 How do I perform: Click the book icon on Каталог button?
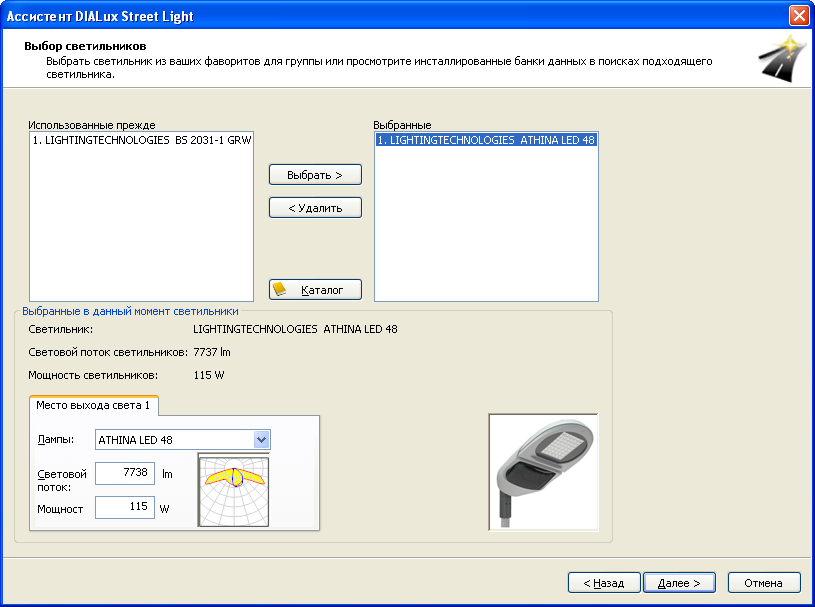point(280,289)
